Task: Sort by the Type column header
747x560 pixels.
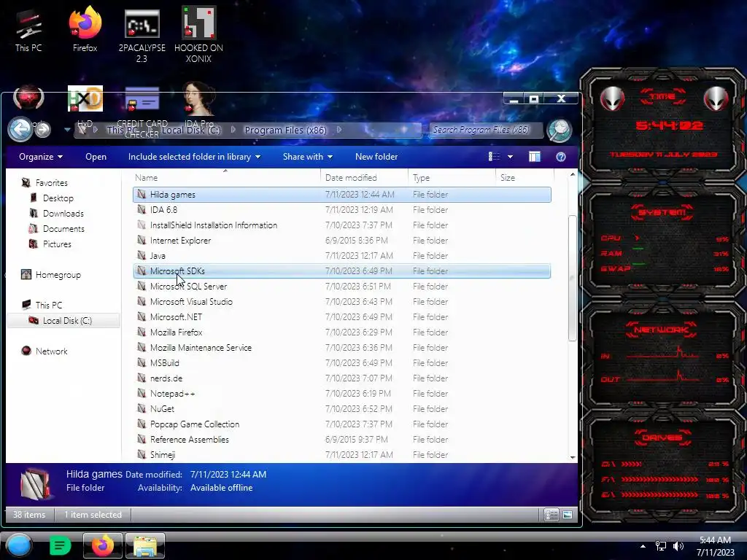Action: (452, 178)
